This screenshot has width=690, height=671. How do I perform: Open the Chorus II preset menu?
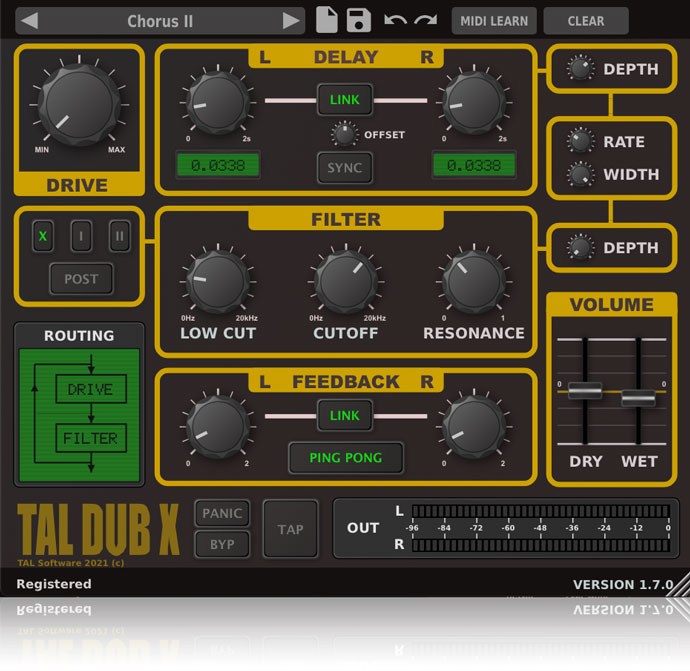pos(160,21)
